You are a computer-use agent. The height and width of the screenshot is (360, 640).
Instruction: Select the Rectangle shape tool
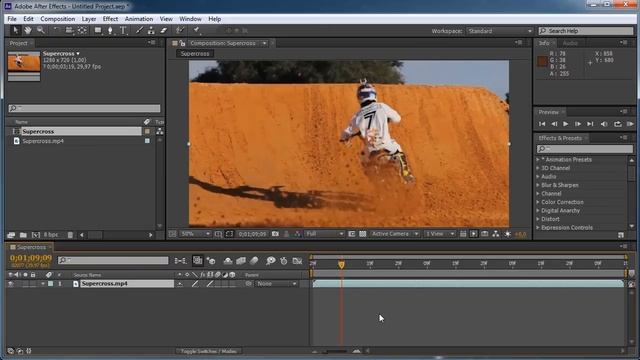pyautogui.click(x=98, y=30)
